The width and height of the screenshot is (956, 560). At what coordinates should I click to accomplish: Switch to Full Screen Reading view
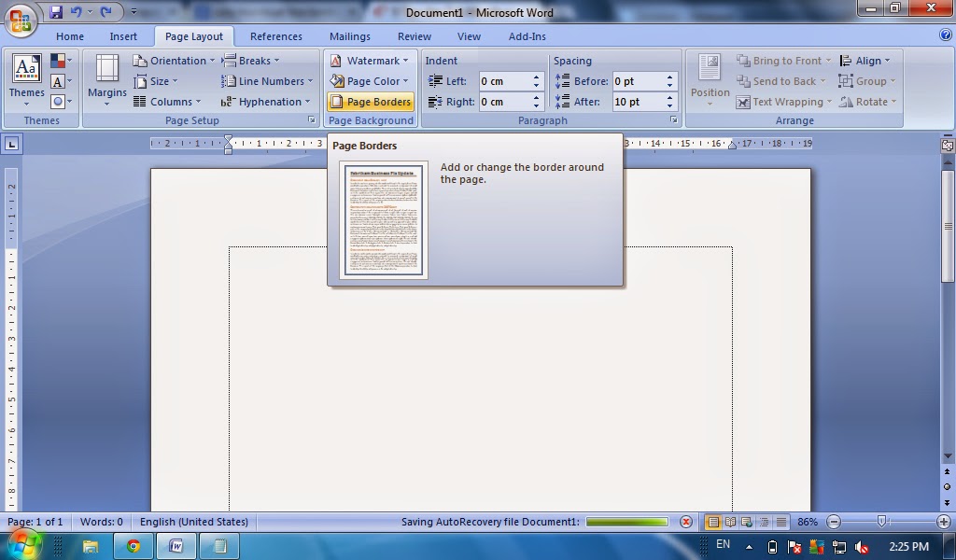[x=730, y=522]
